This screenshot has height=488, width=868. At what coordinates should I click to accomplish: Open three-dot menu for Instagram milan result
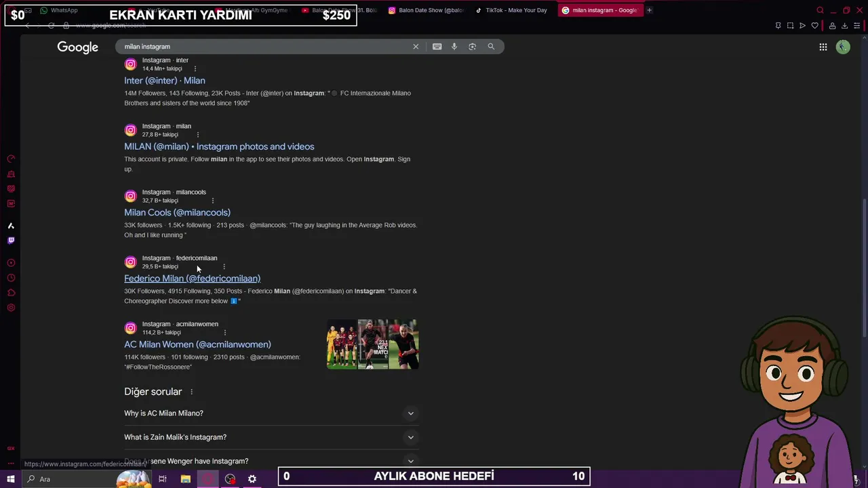[197, 134]
